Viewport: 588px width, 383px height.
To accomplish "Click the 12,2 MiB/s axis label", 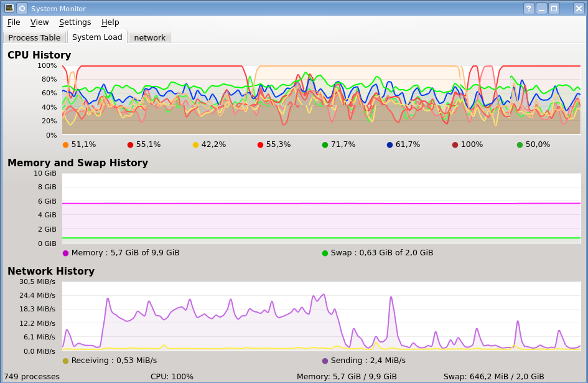I will click(x=37, y=323).
